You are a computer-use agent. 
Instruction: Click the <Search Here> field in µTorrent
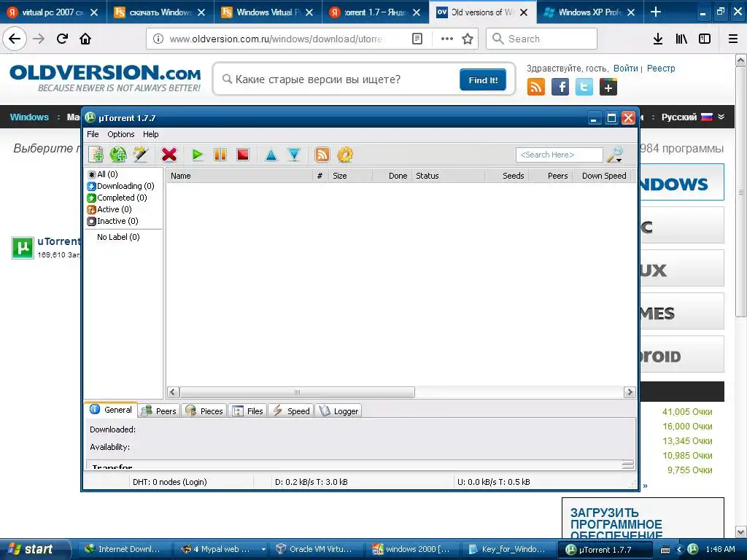click(560, 155)
